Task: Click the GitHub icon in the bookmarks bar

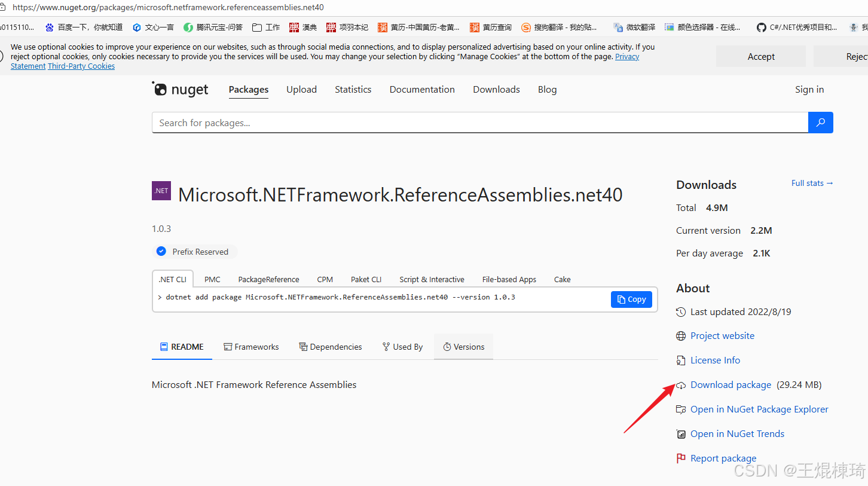Action: point(762,26)
